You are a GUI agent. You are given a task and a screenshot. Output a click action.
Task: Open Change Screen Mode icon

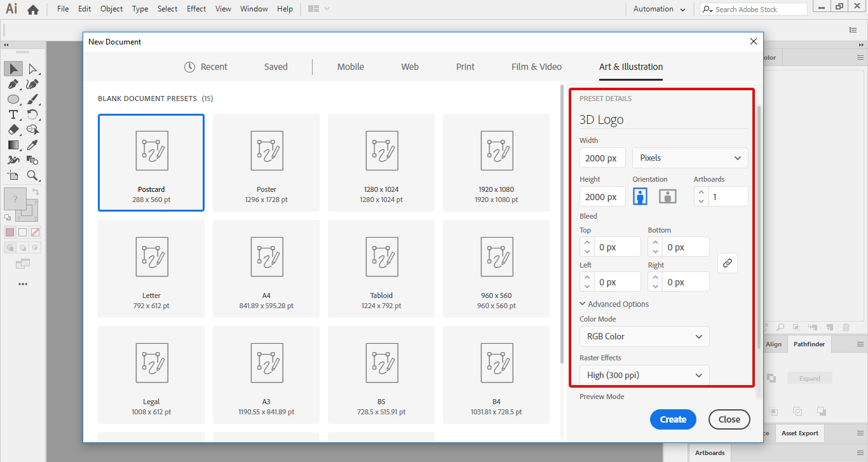tap(23, 263)
